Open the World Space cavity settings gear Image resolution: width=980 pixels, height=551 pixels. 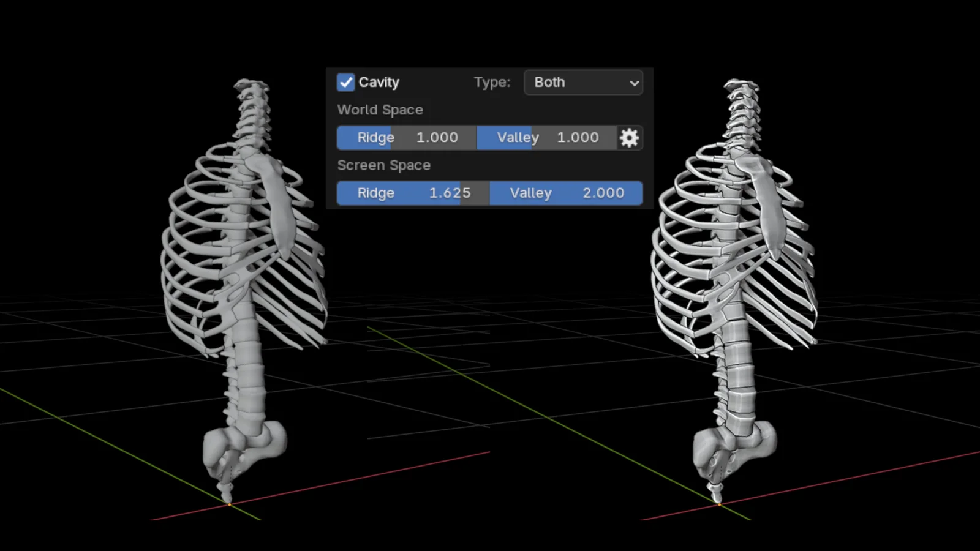click(629, 138)
